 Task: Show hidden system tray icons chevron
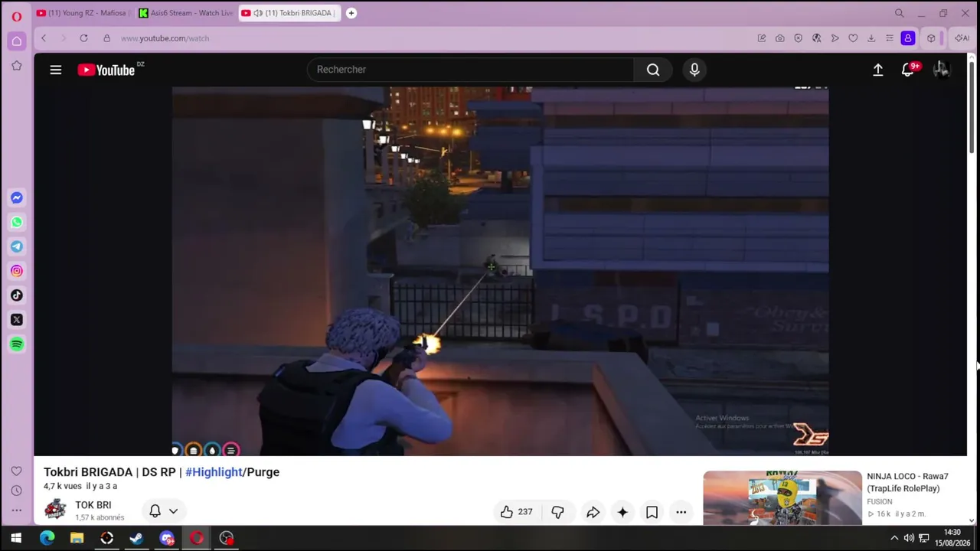pyautogui.click(x=894, y=538)
